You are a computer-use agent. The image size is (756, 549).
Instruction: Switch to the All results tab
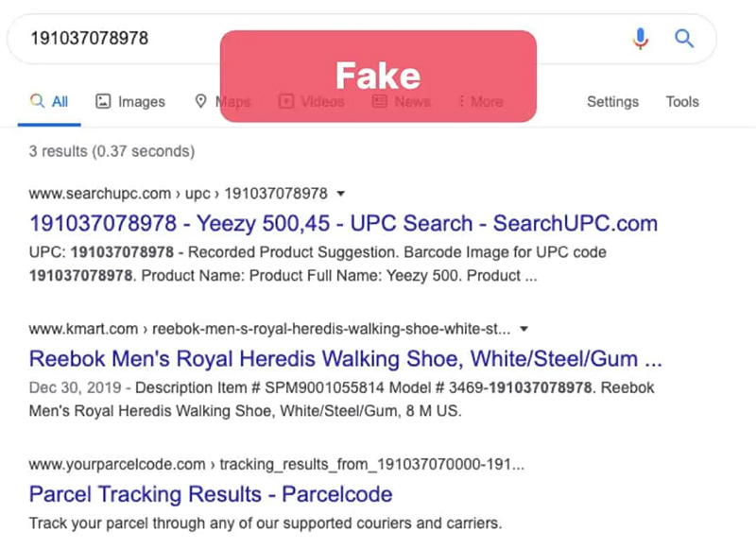(49, 102)
